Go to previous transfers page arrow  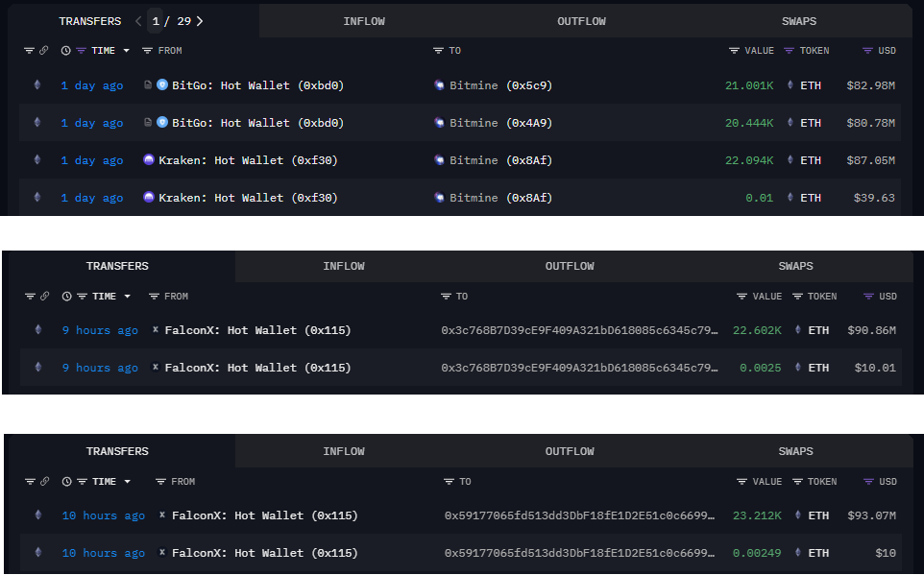(x=138, y=21)
